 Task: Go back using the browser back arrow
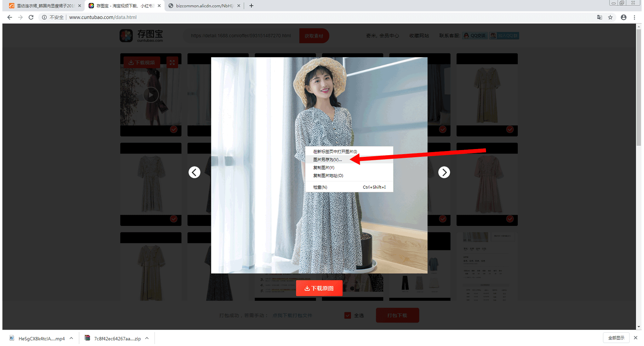(x=10, y=17)
